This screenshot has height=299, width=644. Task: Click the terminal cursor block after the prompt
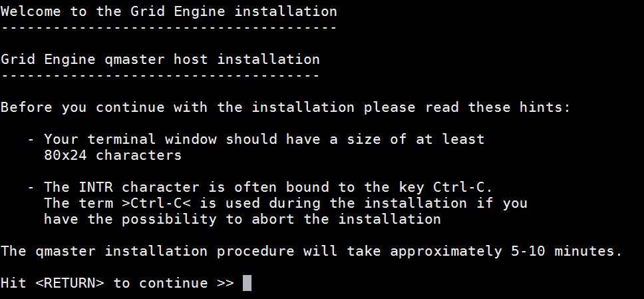pyautogui.click(x=247, y=283)
